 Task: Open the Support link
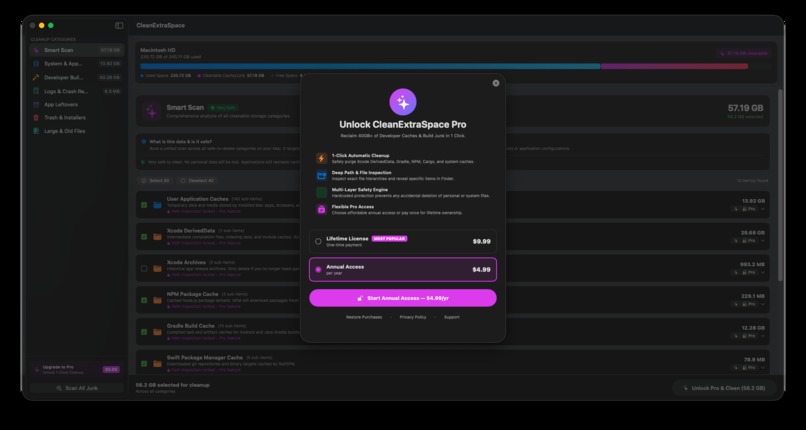tap(452, 317)
